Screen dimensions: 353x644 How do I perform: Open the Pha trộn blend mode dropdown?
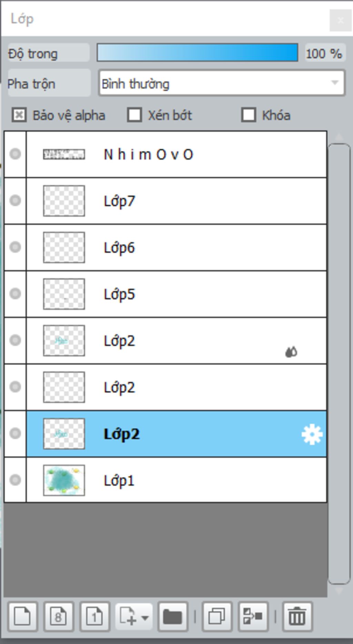(x=222, y=83)
